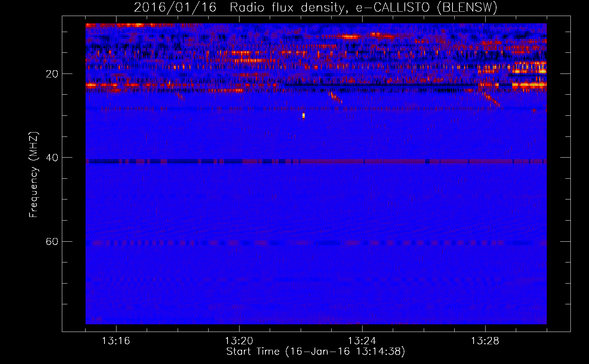
Task: Click the bright yellow spot near 30 MHz
Action: coord(304,116)
